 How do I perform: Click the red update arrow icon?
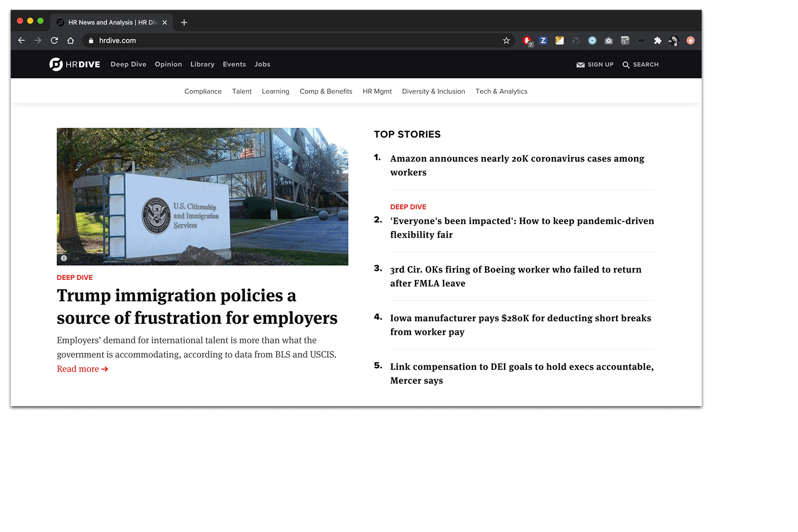tap(691, 40)
